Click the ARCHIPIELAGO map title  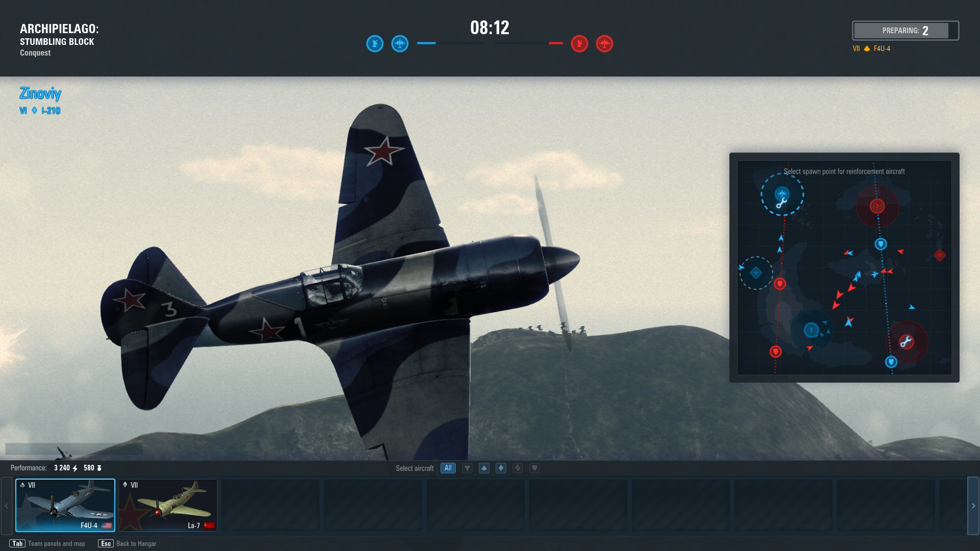pos(59,29)
